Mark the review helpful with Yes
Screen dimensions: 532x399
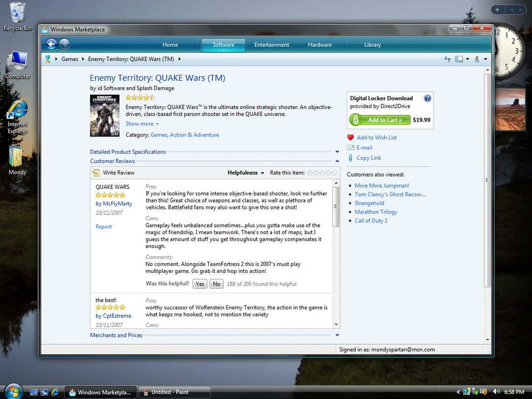[200, 284]
